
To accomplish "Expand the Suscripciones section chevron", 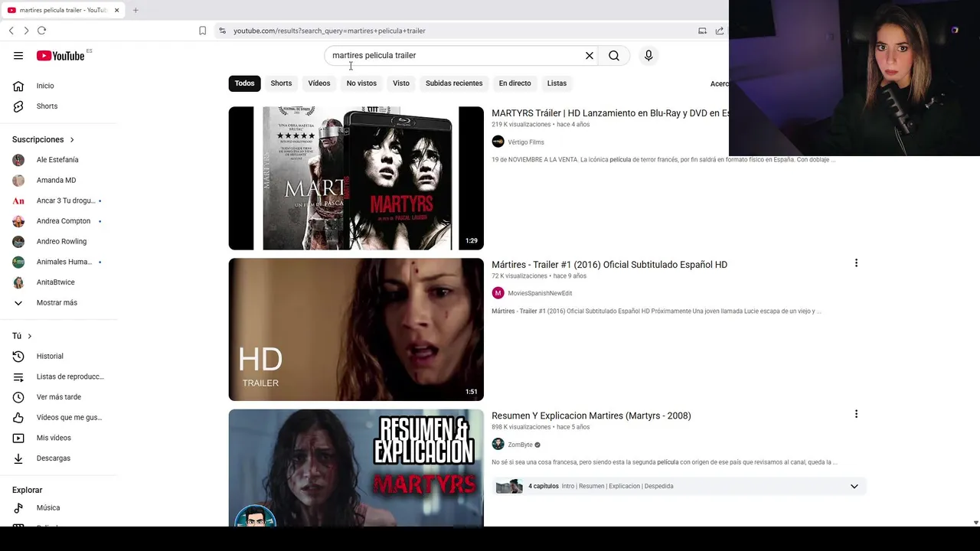I will [72, 140].
